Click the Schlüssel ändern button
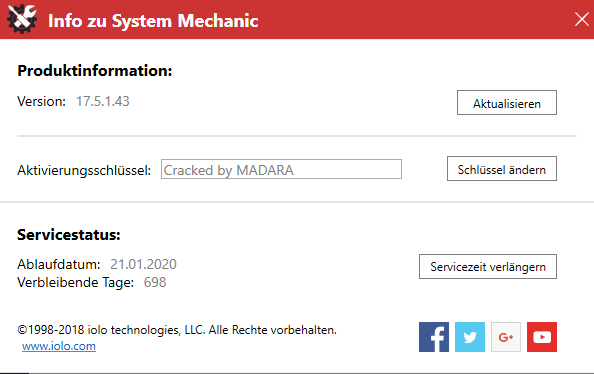Viewport: 594px width, 374px height. [x=502, y=169]
